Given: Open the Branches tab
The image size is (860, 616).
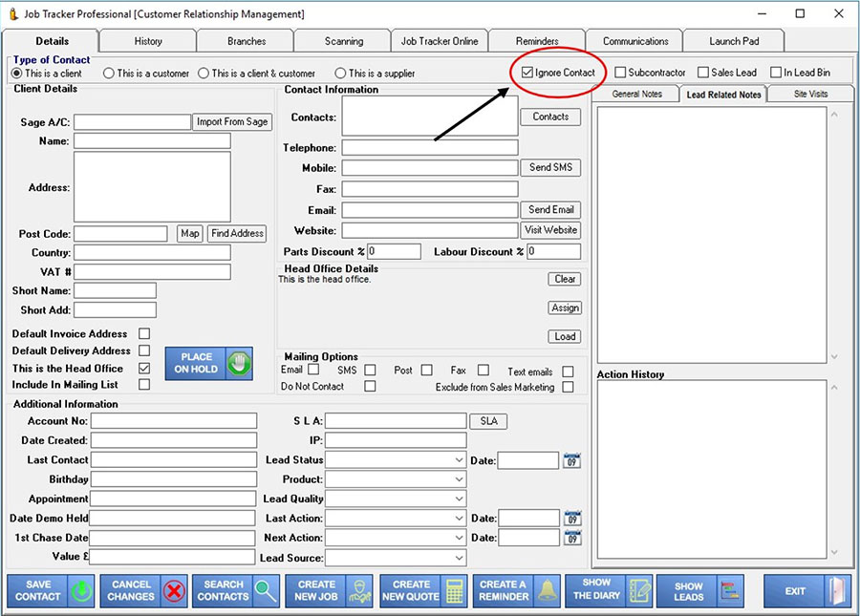Looking at the screenshot, I should click(x=247, y=41).
